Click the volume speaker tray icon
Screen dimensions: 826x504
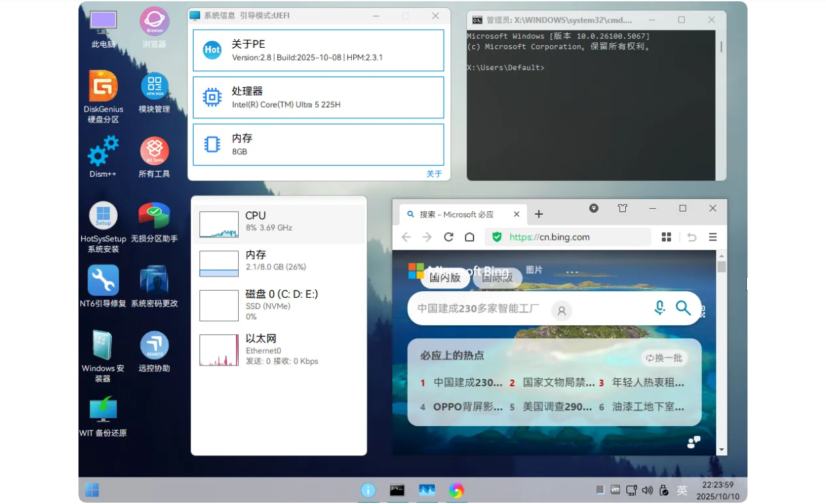pyautogui.click(x=647, y=490)
